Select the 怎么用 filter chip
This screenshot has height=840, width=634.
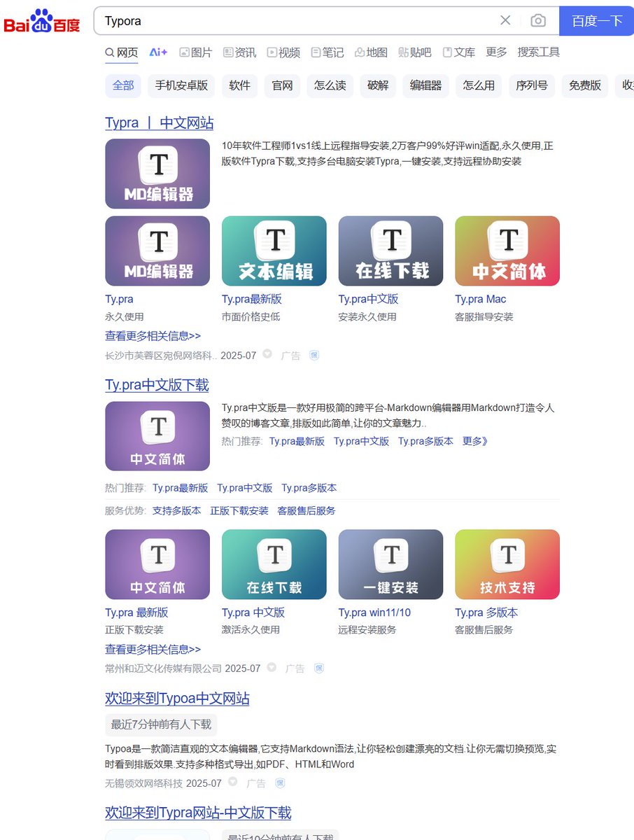click(x=479, y=85)
